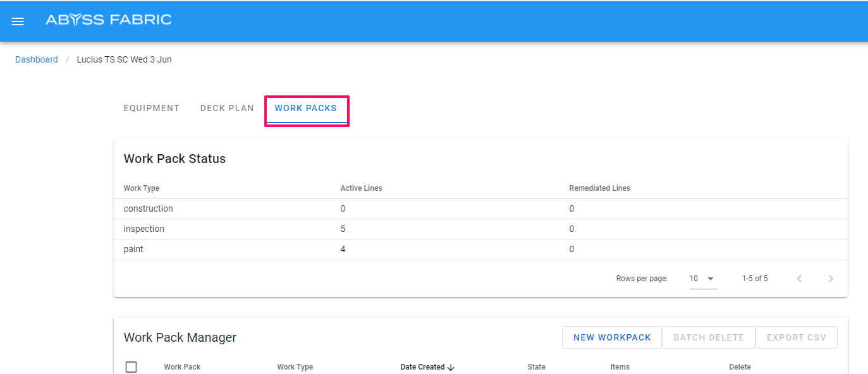Click the Export CSV button
Screen dimensions: 868x374
(796, 337)
